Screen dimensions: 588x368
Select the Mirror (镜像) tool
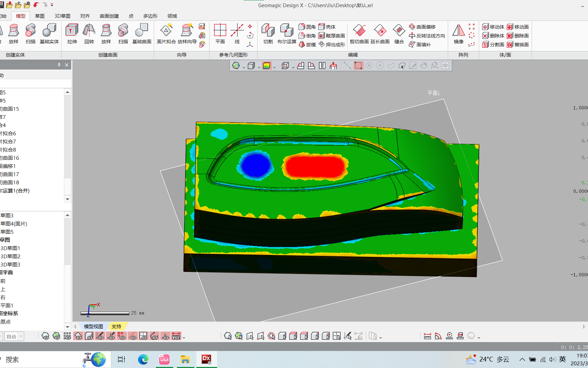459,34
